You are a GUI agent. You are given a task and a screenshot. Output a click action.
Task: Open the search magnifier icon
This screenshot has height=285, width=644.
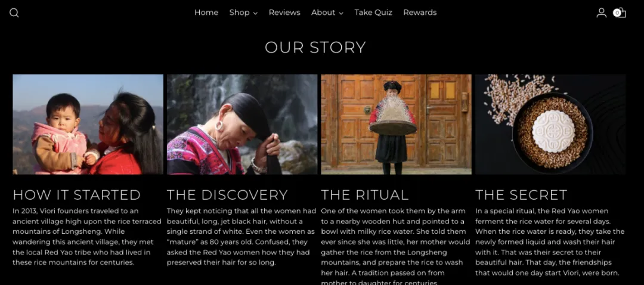[14, 13]
